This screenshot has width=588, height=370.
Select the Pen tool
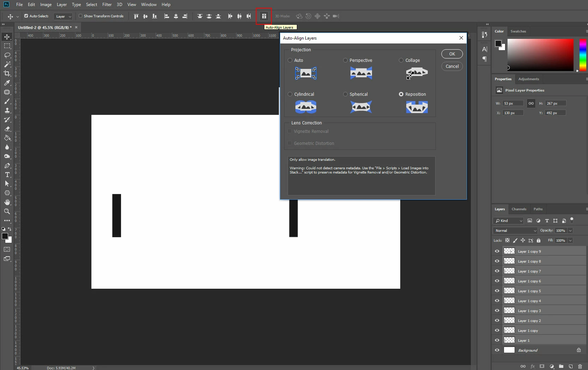(7, 166)
